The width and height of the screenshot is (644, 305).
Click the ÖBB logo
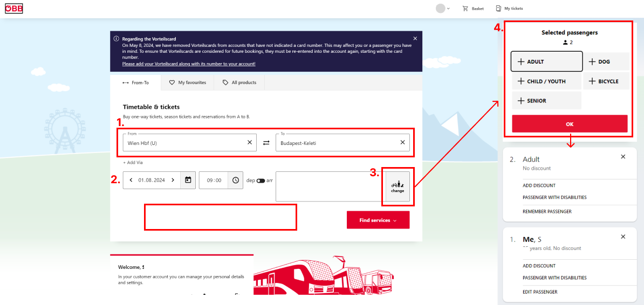click(x=14, y=8)
